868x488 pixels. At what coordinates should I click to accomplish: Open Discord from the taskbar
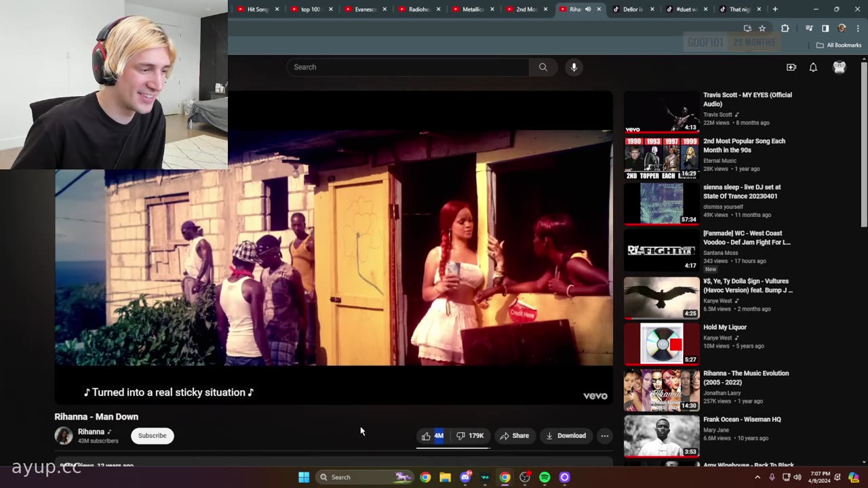pyautogui.click(x=465, y=477)
